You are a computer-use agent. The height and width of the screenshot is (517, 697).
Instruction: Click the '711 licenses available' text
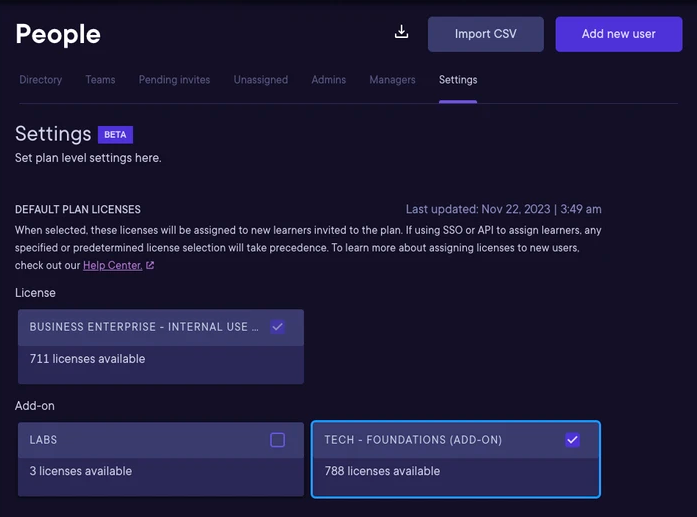pos(87,359)
